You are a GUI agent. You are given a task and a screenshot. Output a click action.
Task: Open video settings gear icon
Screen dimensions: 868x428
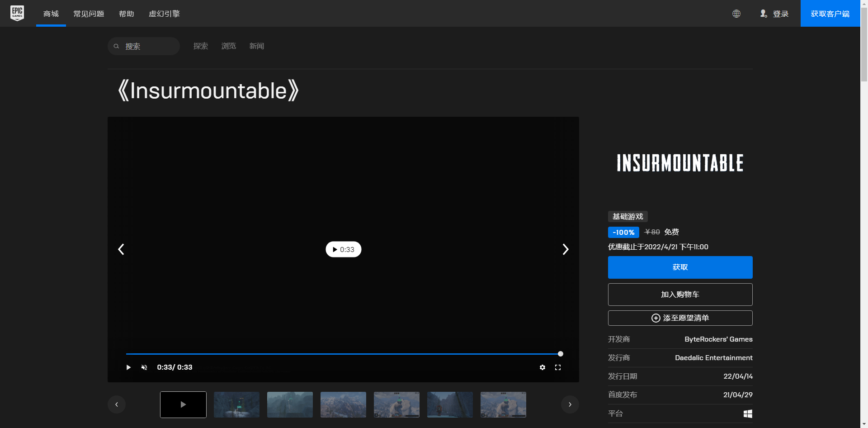click(542, 367)
